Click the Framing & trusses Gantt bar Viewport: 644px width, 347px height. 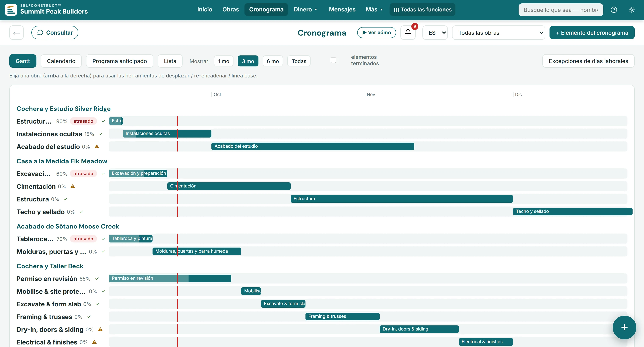coord(342,316)
